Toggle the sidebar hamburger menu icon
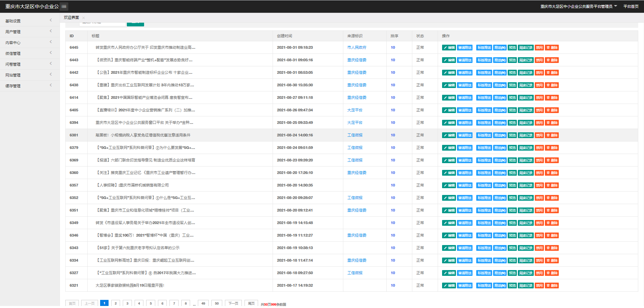The width and height of the screenshot is (644, 308). coord(64,6)
